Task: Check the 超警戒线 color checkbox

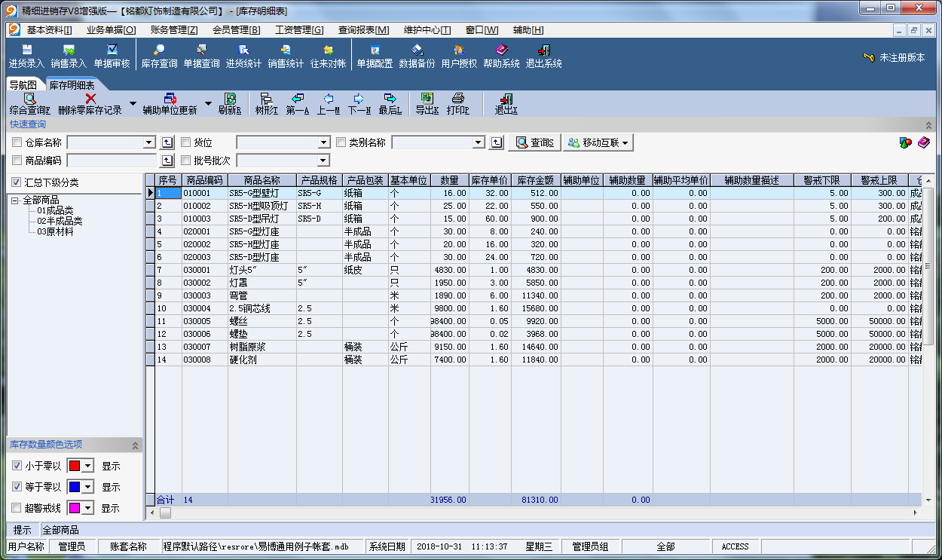Action: click(x=17, y=508)
